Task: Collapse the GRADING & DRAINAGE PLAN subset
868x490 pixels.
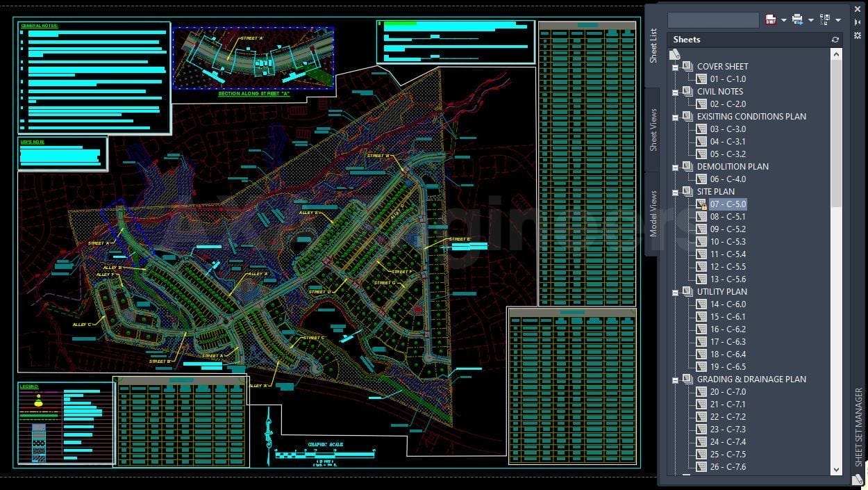Action: pos(675,380)
